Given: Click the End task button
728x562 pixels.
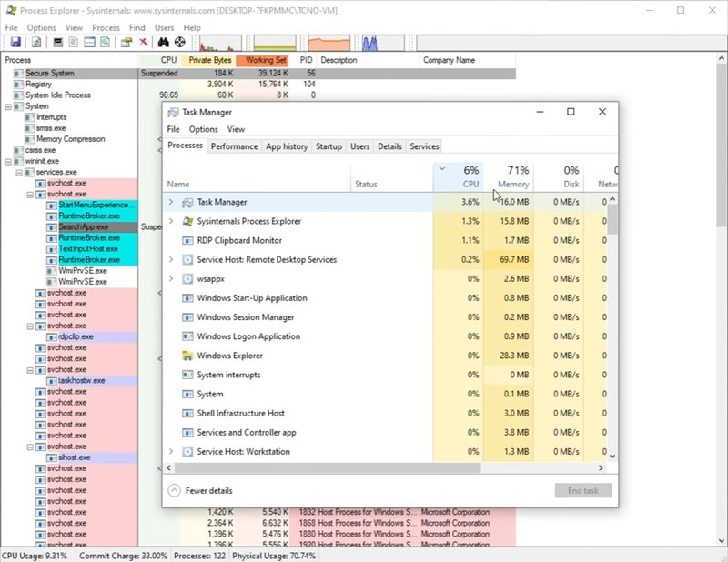Looking at the screenshot, I should click(583, 490).
